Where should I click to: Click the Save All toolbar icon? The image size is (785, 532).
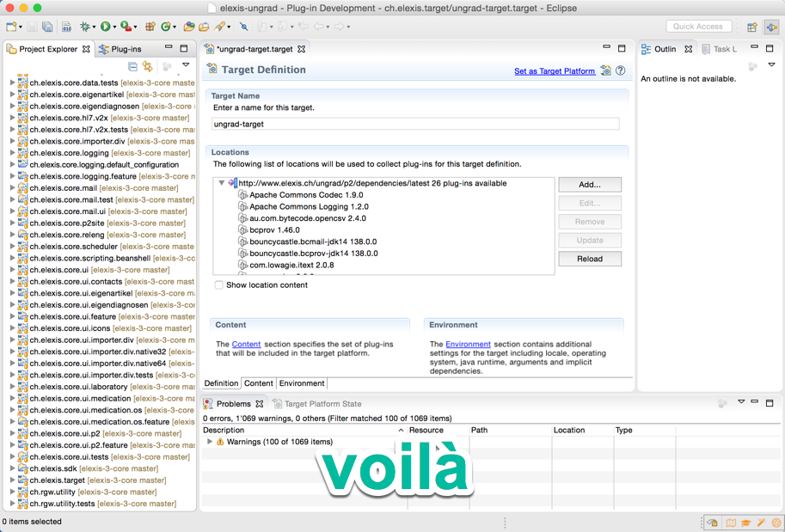47,27
